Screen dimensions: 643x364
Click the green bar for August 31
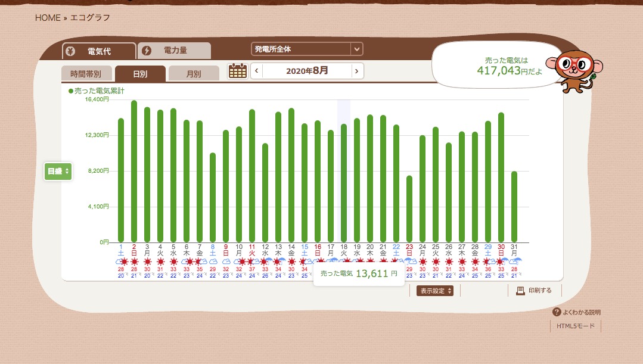tap(514, 207)
